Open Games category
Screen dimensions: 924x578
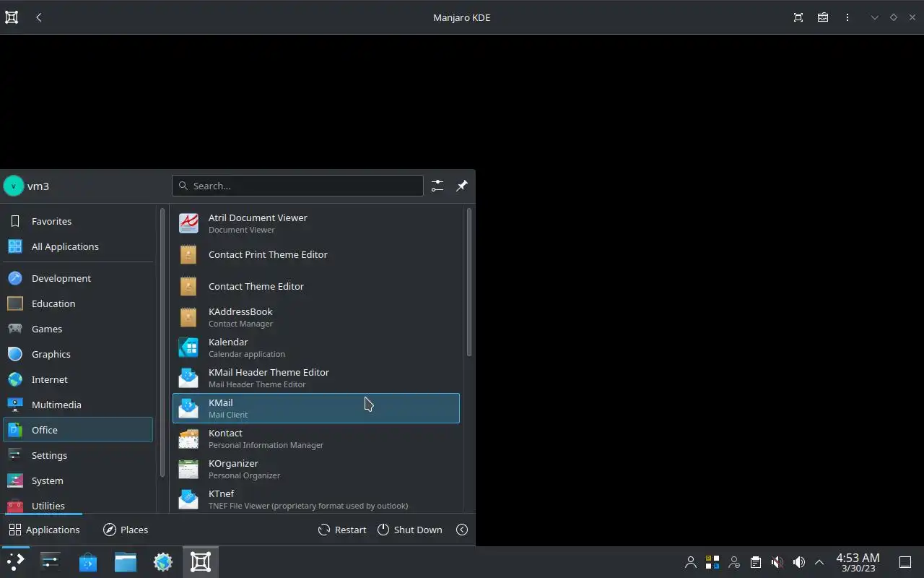click(78, 329)
